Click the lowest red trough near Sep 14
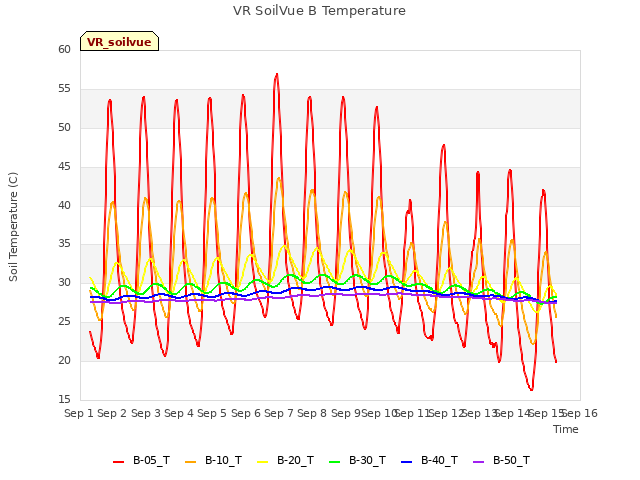Screen dimensions: 640x480 tap(531, 389)
